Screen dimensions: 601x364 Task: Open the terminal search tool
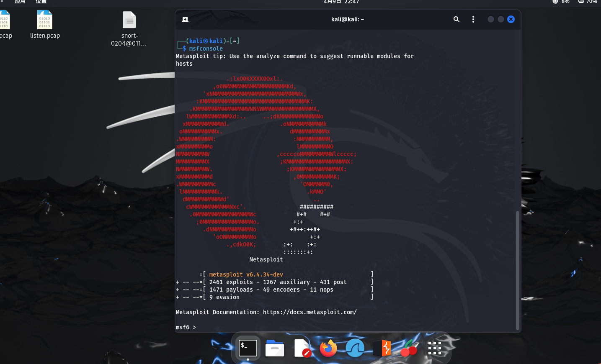pos(457,19)
